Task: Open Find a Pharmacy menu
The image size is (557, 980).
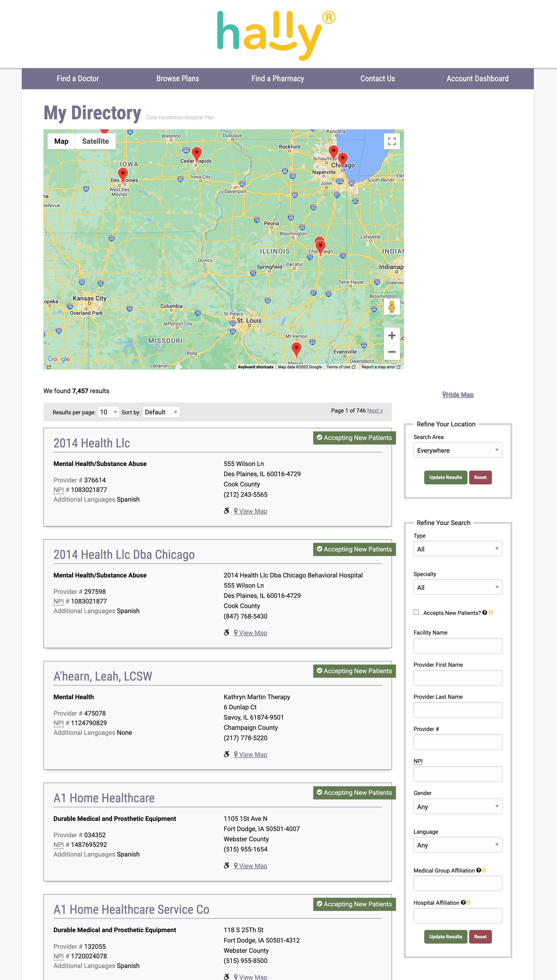Action: tap(278, 79)
